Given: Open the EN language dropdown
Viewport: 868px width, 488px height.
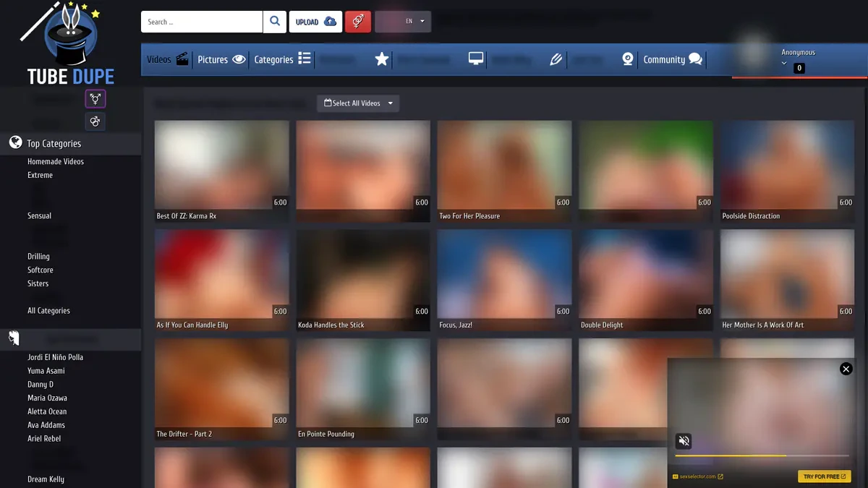Looking at the screenshot, I should (x=403, y=22).
